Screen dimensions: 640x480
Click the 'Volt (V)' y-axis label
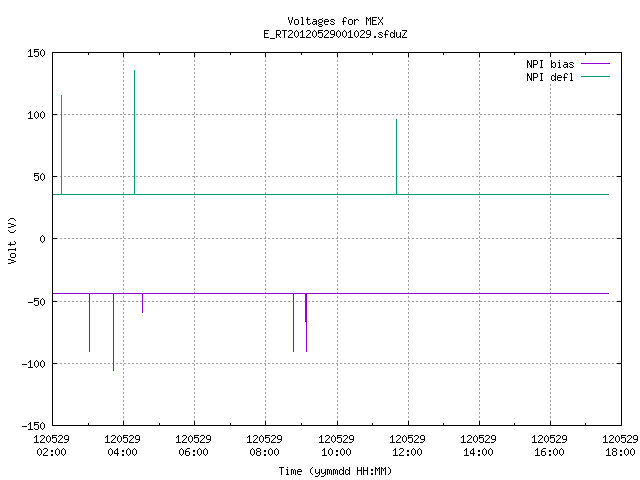pos(12,240)
